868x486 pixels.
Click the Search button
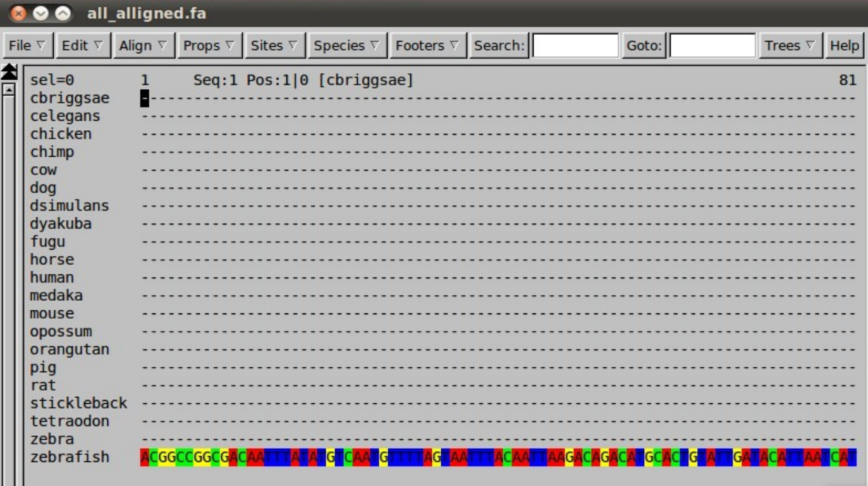499,46
